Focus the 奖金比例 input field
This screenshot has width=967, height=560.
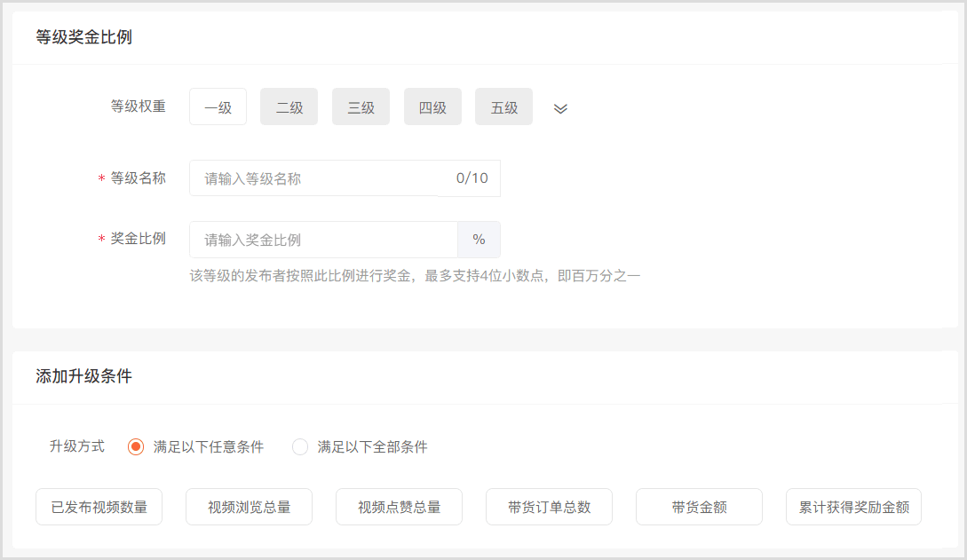323,240
